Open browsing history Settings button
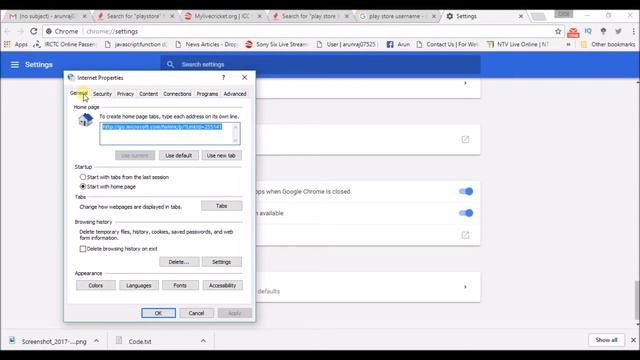This screenshot has width=640, height=360. click(x=222, y=262)
